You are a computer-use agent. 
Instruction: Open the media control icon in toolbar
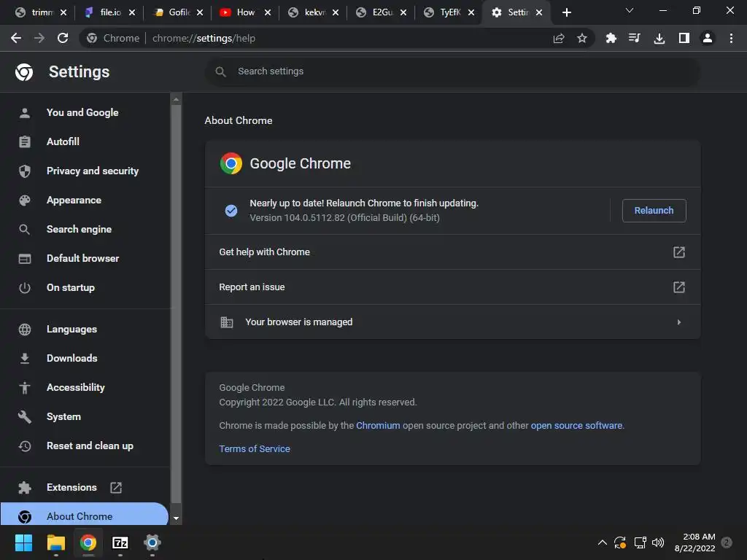pos(634,38)
